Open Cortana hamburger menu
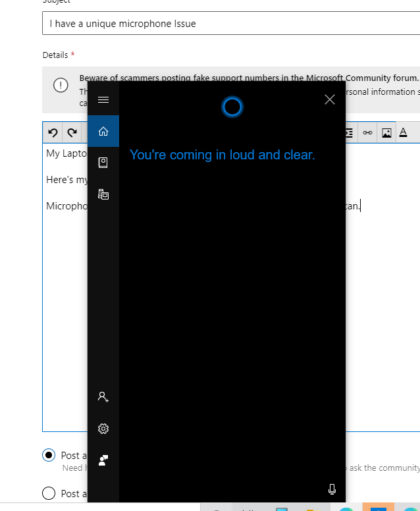Screen dimensions: 420x511 pos(103,99)
